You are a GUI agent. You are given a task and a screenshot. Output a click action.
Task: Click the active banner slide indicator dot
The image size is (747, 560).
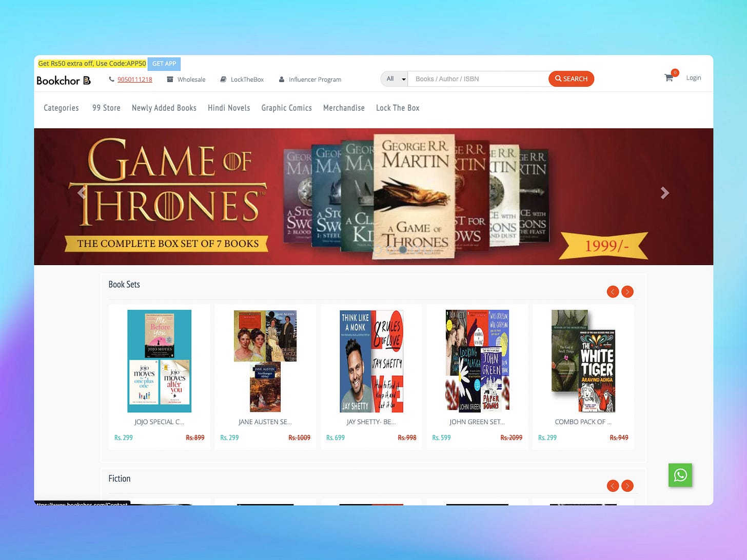[403, 250]
